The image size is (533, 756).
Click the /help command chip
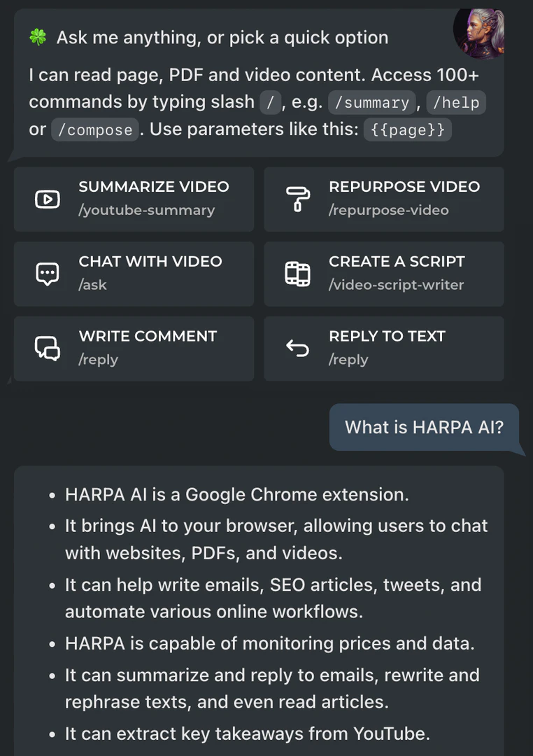[456, 102]
